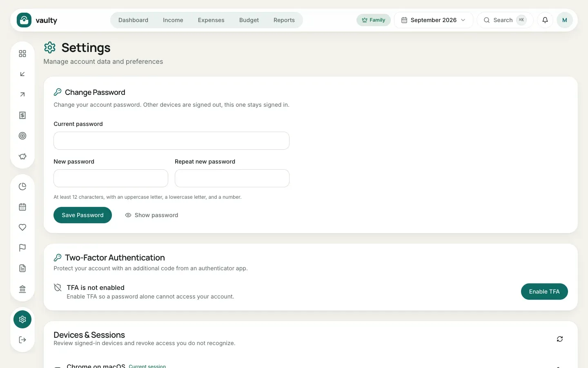Click the 'Change Password' heading
The image size is (588, 368).
95,92
